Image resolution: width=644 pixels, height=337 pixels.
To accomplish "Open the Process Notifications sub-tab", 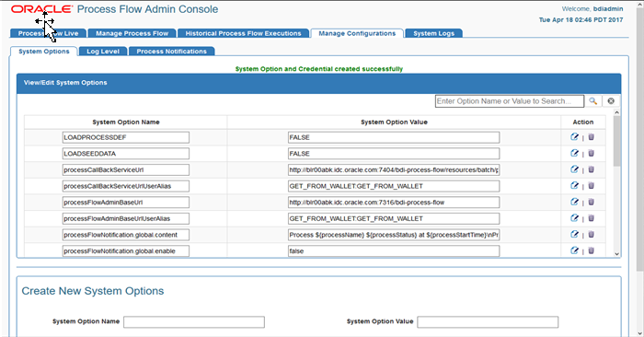I will [x=172, y=52].
